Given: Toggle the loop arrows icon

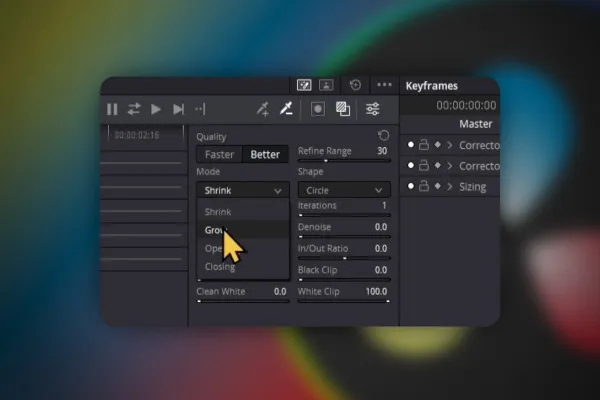Looking at the screenshot, I should 134,109.
